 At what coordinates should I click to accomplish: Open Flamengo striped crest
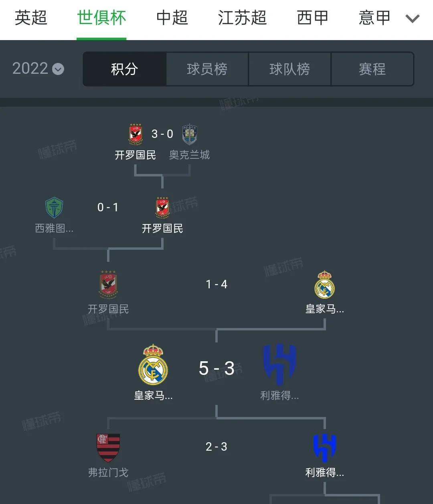tap(108, 447)
